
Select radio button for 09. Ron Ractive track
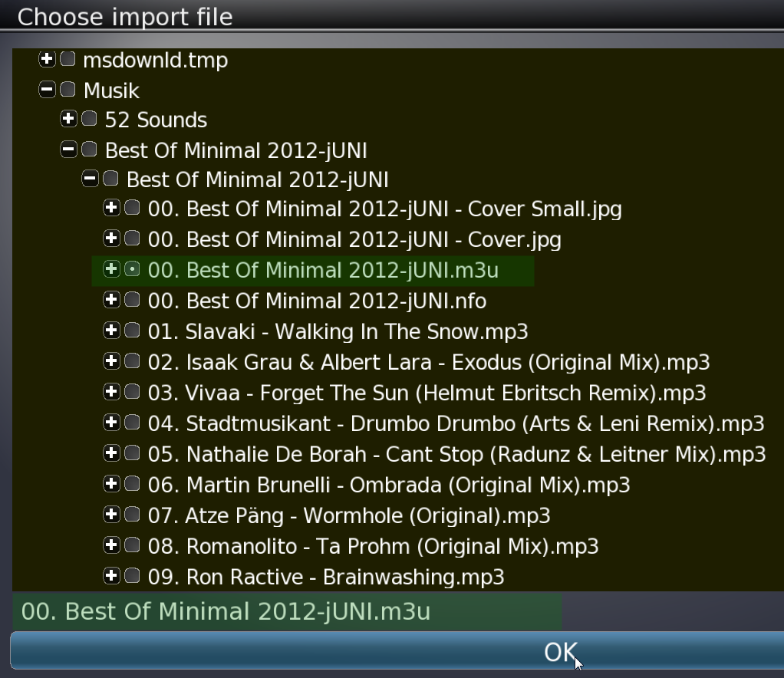click(132, 575)
